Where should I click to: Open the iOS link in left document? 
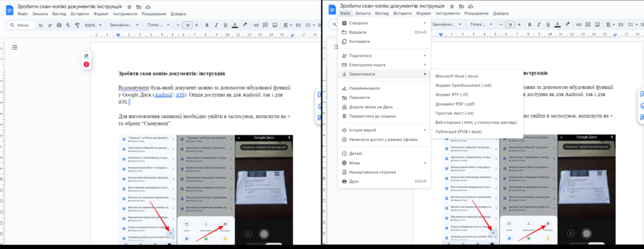[x=180, y=94]
